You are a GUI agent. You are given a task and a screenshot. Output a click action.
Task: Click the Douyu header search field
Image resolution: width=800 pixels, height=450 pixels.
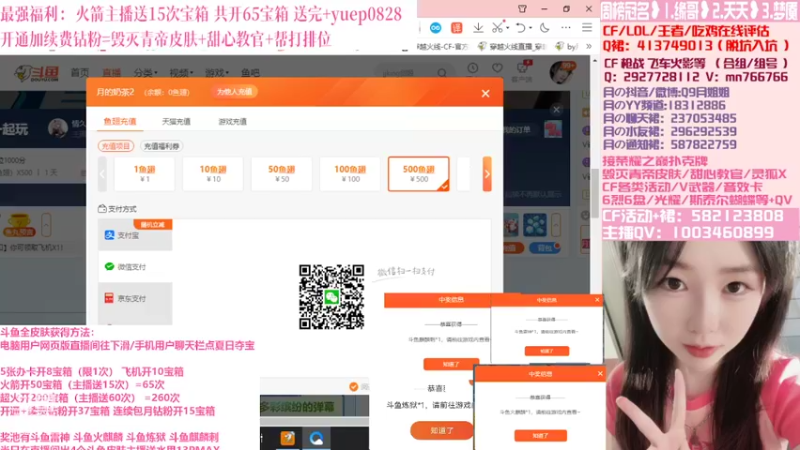pos(407,73)
